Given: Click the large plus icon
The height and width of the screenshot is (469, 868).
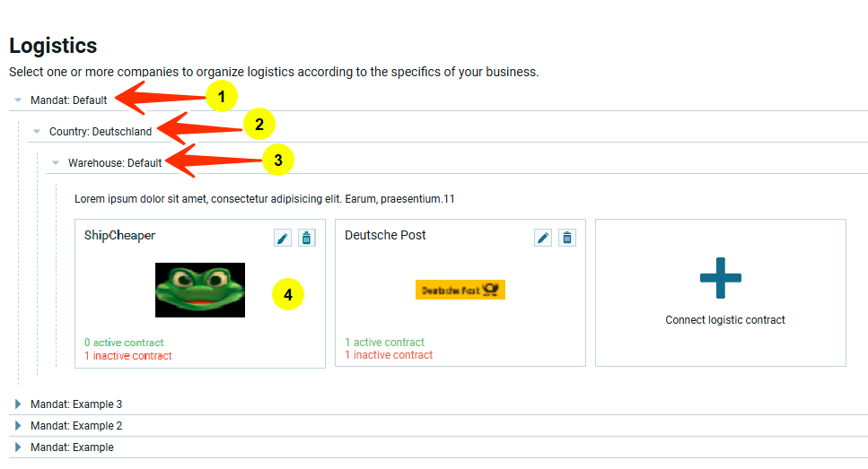Looking at the screenshot, I should [720, 278].
